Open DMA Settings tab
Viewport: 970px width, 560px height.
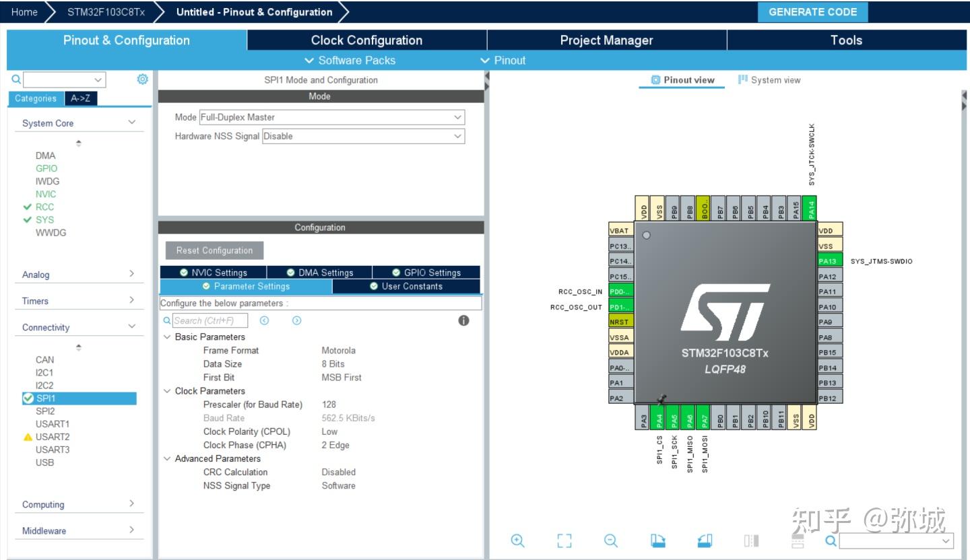(319, 273)
